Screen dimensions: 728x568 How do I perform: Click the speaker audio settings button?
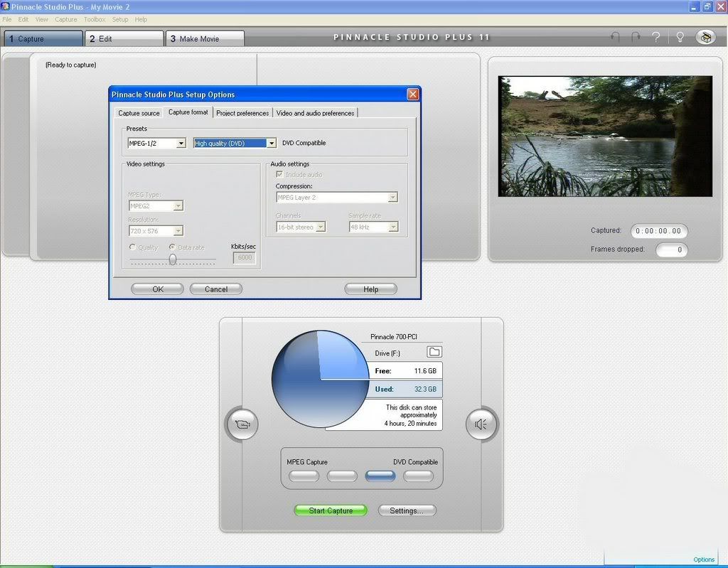point(481,424)
